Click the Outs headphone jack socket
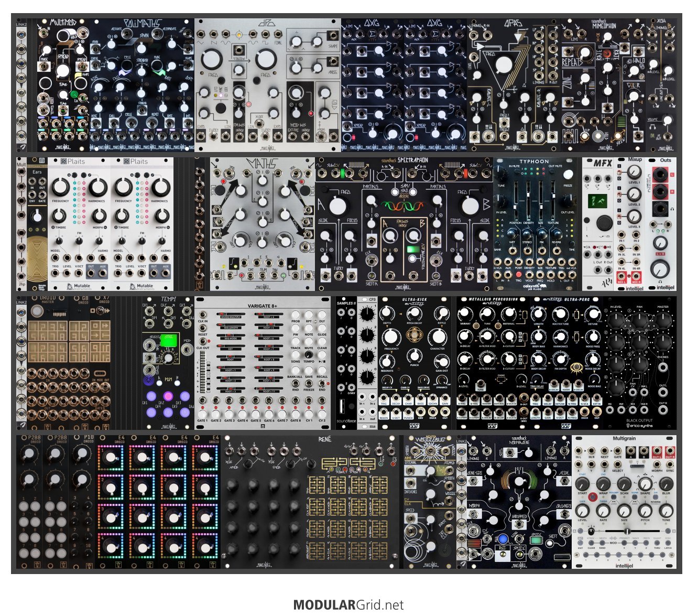The height and width of the screenshot is (616, 698). coord(660,209)
